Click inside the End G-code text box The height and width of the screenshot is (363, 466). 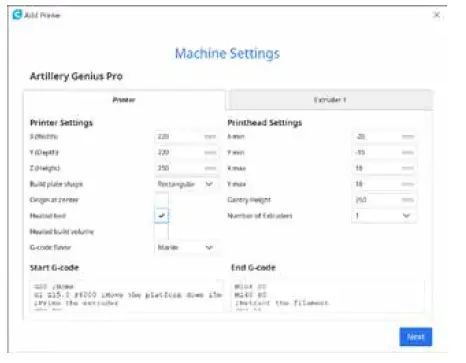328,296
